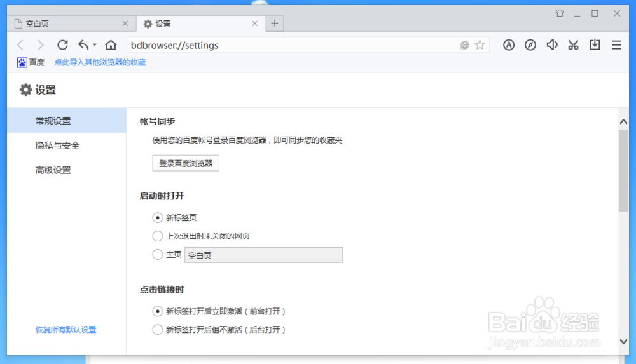The width and height of the screenshot is (636, 364).
Task: Click the vertical scrollbar thumb
Action: click(623, 170)
